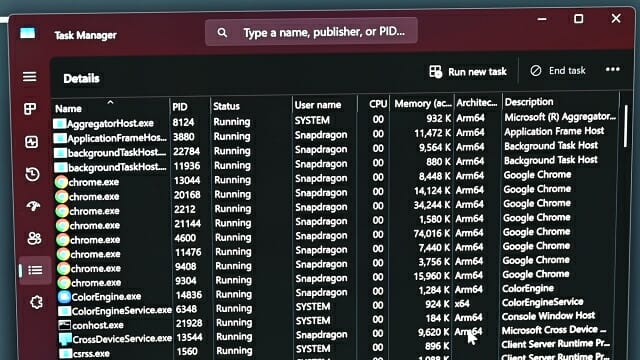The image size is (640, 360).
Task: Select the PID 9408 cell
Action: tap(186, 267)
